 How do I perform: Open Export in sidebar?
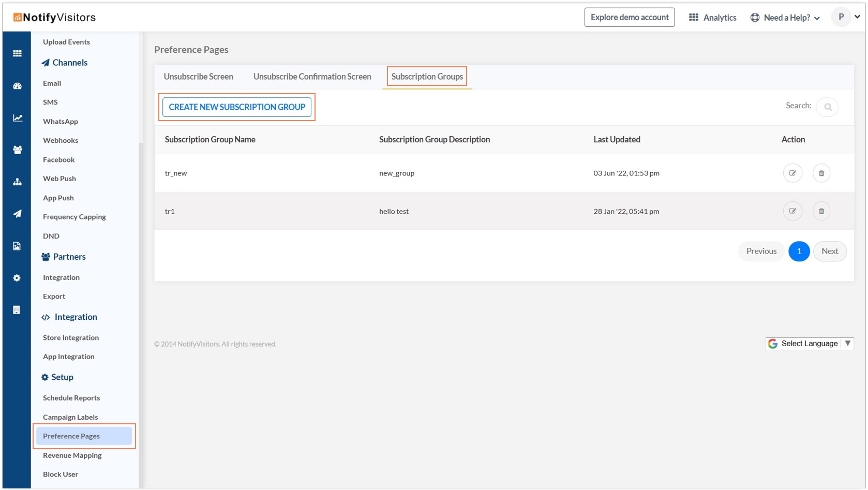coord(54,296)
